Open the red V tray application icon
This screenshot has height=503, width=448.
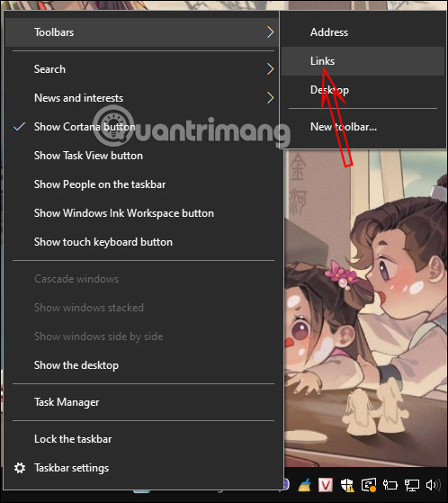click(x=325, y=485)
